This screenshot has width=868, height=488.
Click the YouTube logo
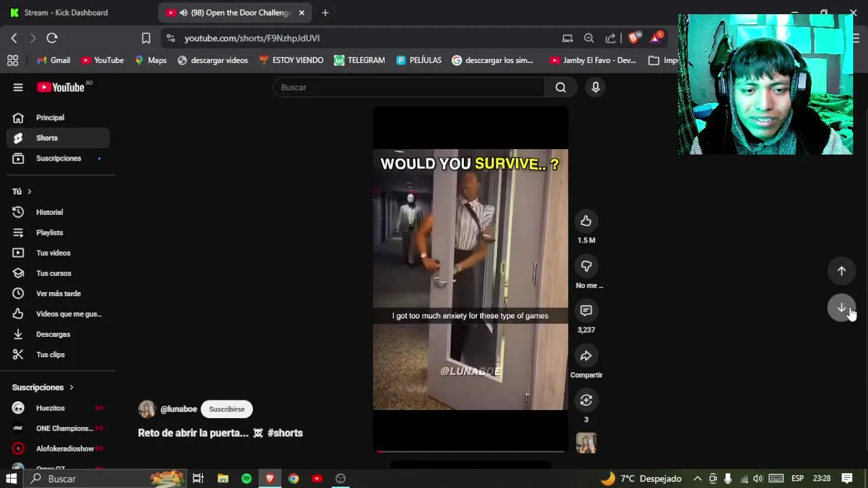pos(61,87)
